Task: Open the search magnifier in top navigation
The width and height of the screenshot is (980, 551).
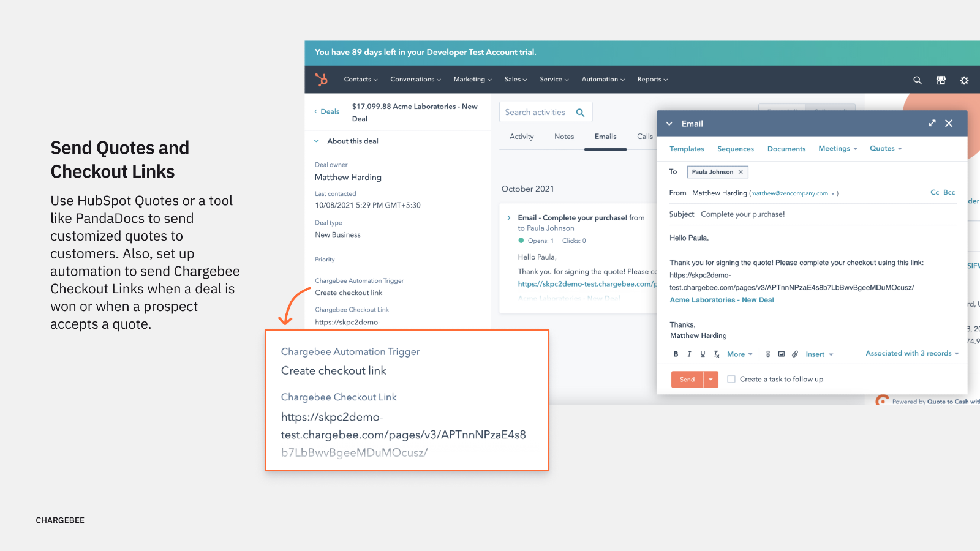Action: click(x=917, y=80)
